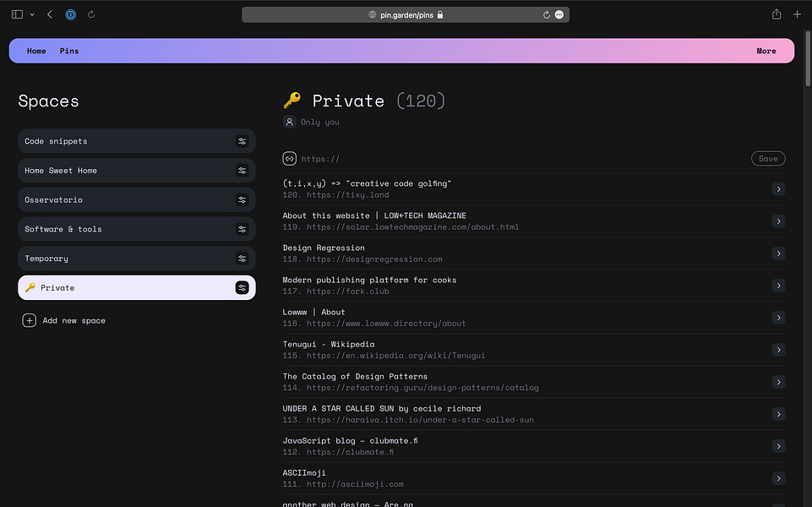Open About this website LOW←TECH MAGAZINE link
The height and width of the screenshot is (507, 812).
(x=374, y=215)
